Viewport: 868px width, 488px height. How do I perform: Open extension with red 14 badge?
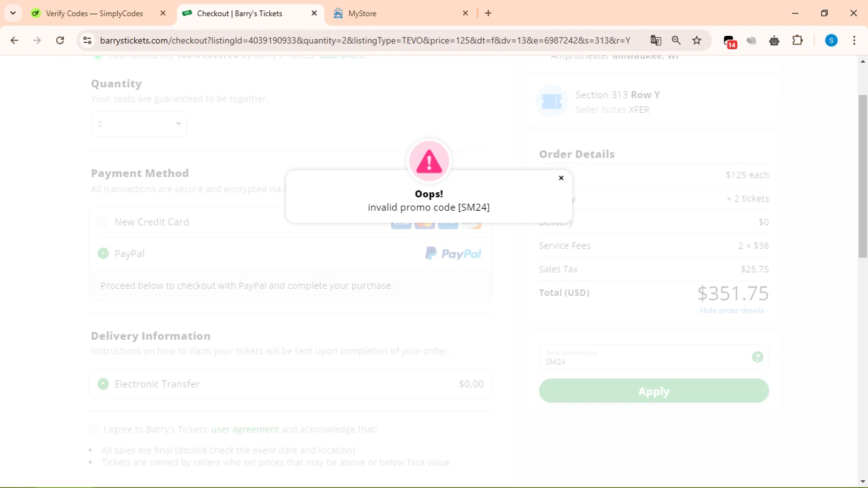[730, 41]
